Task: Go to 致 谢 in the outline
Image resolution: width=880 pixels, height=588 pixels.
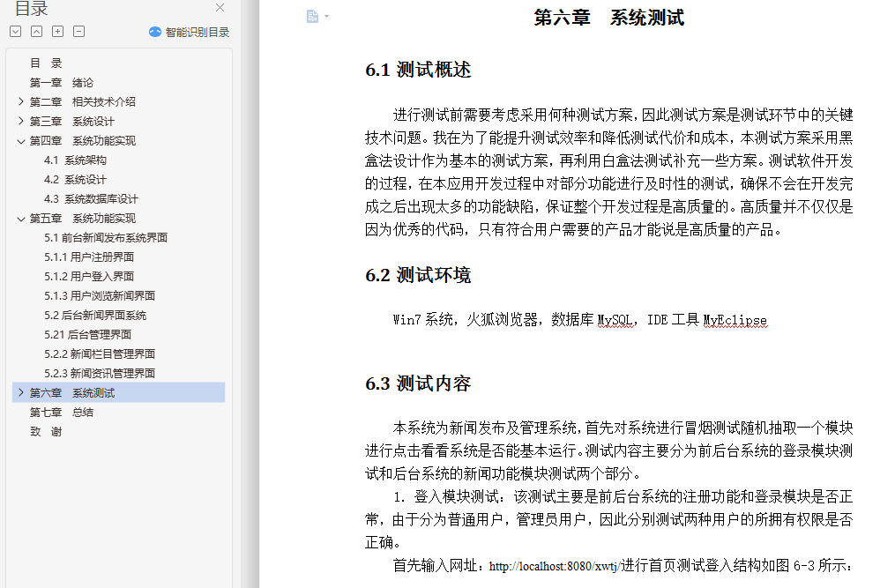Action: pos(46,431)
